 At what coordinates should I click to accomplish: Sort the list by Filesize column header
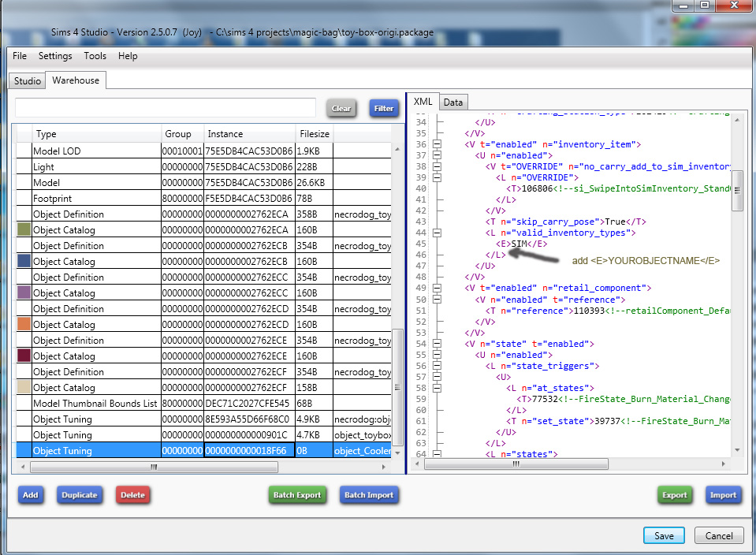315,134
